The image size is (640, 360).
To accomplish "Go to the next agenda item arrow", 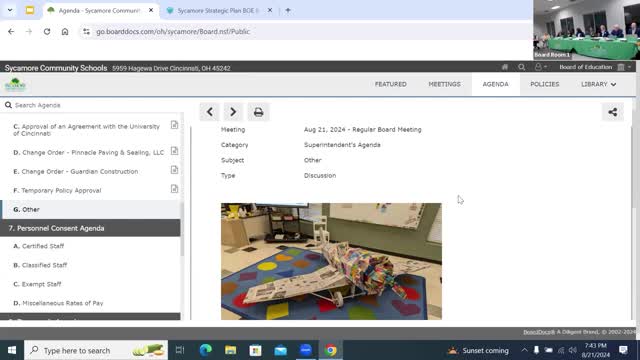I will [x=233, y=112].
